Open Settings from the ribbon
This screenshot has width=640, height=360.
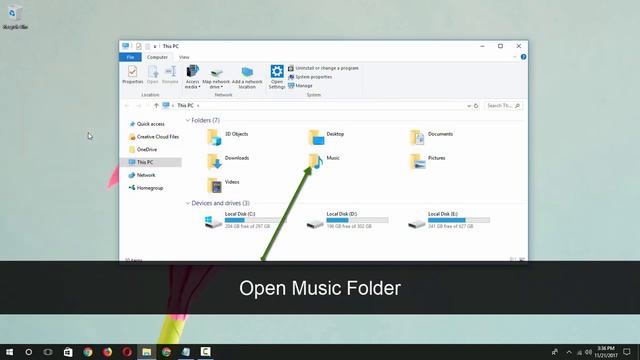point(277,77)
